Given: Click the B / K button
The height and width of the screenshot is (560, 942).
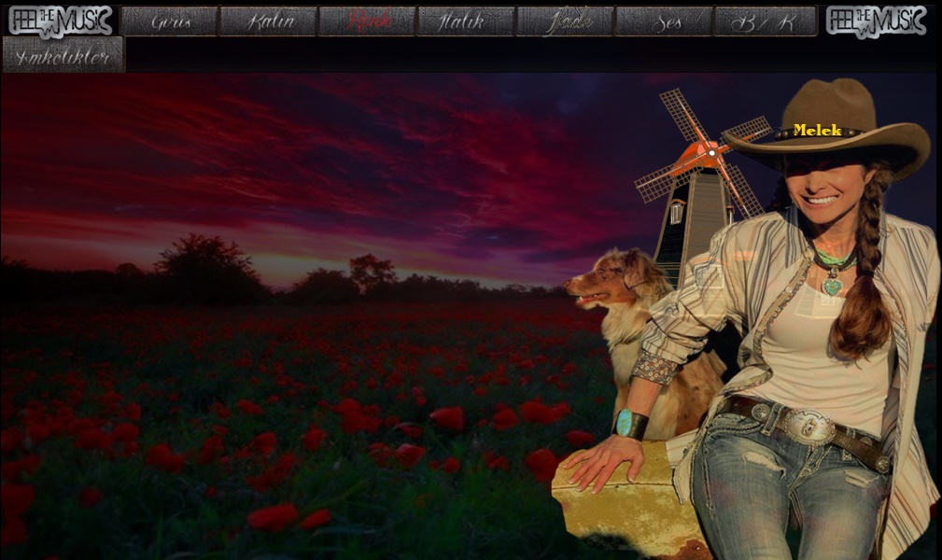Looking at the screenshot, I should tap(765, 21).
